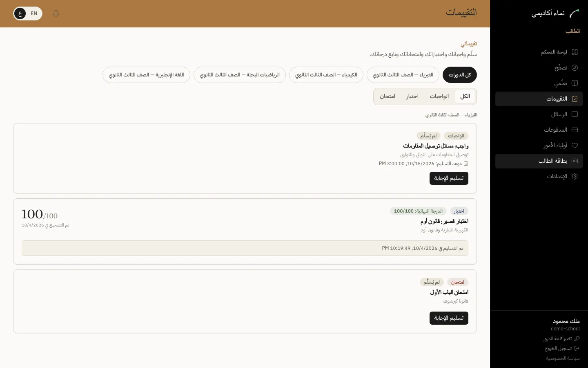Click the heart parents icon in sidebar

(x=575, y=146)
